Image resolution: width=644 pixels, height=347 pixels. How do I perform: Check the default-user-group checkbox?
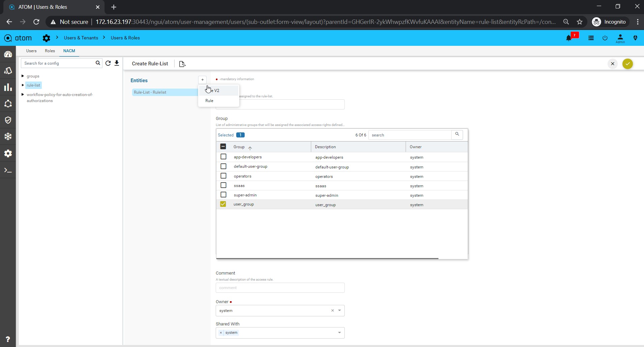point(223,166)
